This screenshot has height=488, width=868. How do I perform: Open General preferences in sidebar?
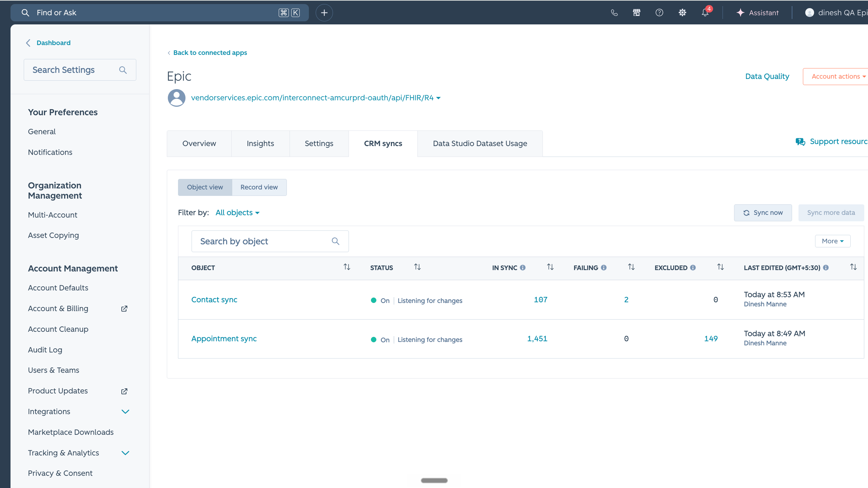pos(42,132)
